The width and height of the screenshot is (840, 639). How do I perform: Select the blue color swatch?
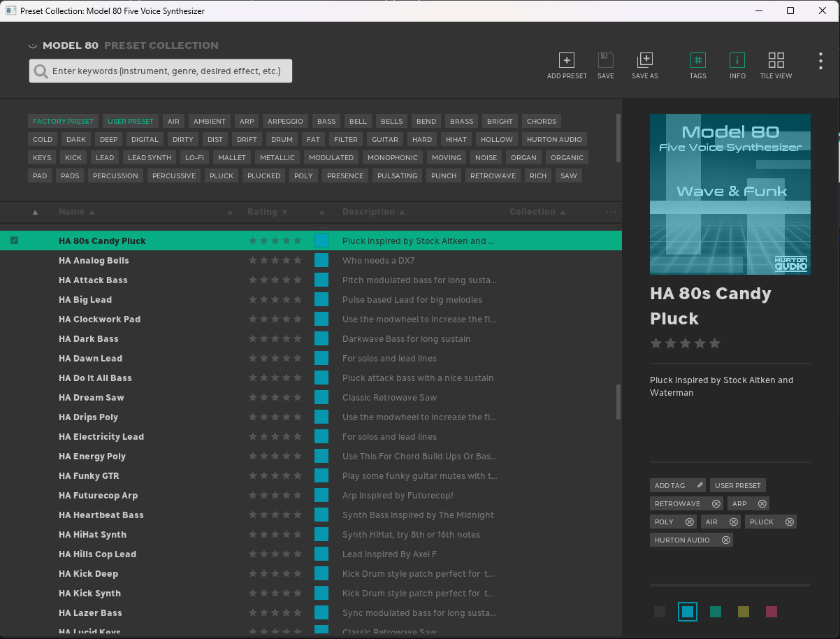(688, 612)
